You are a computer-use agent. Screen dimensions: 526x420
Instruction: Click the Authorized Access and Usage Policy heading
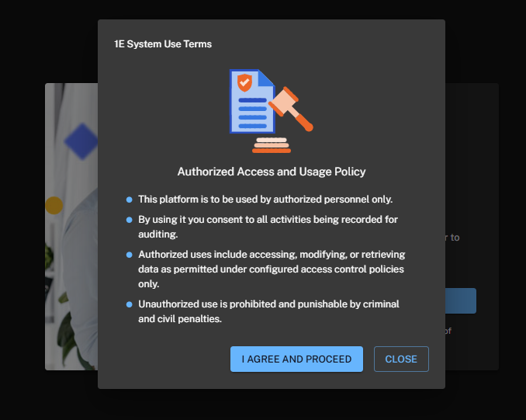272,172
